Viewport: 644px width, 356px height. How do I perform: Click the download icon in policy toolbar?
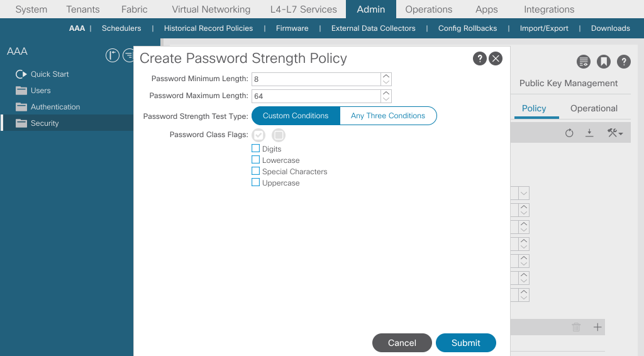tap(589, 133)
